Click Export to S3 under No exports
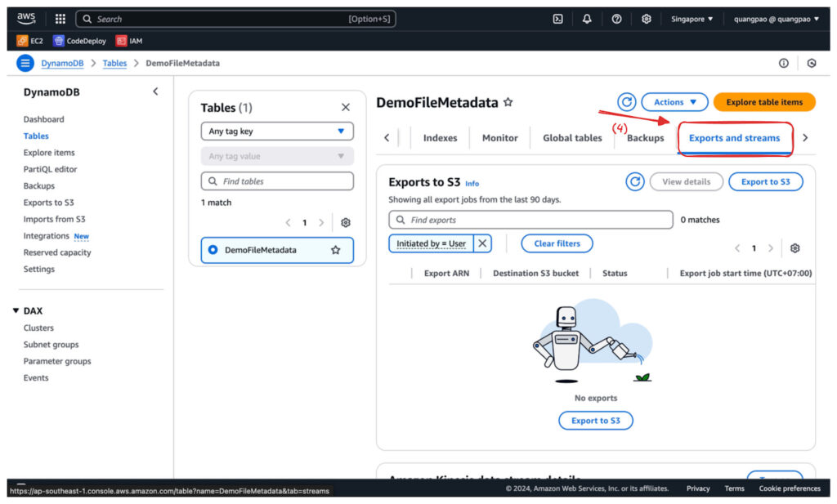 click(596, 420)
